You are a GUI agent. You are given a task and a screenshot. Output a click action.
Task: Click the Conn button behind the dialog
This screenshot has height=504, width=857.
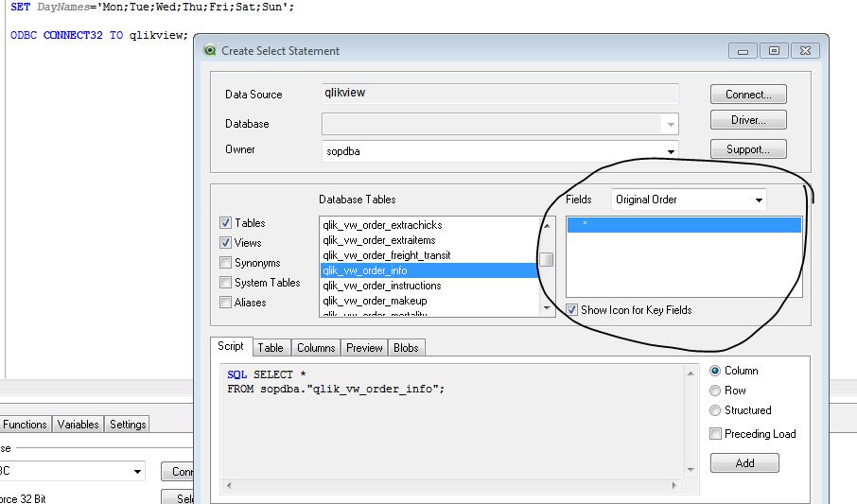coord(178,471)
